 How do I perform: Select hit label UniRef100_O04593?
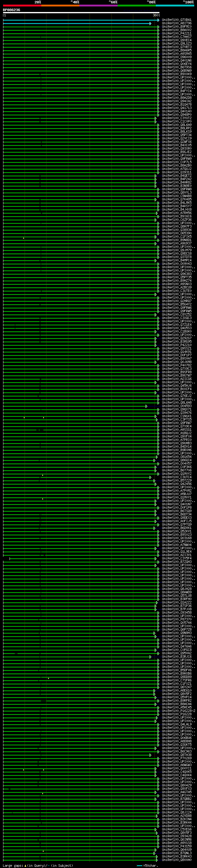(x=177, y=406)
